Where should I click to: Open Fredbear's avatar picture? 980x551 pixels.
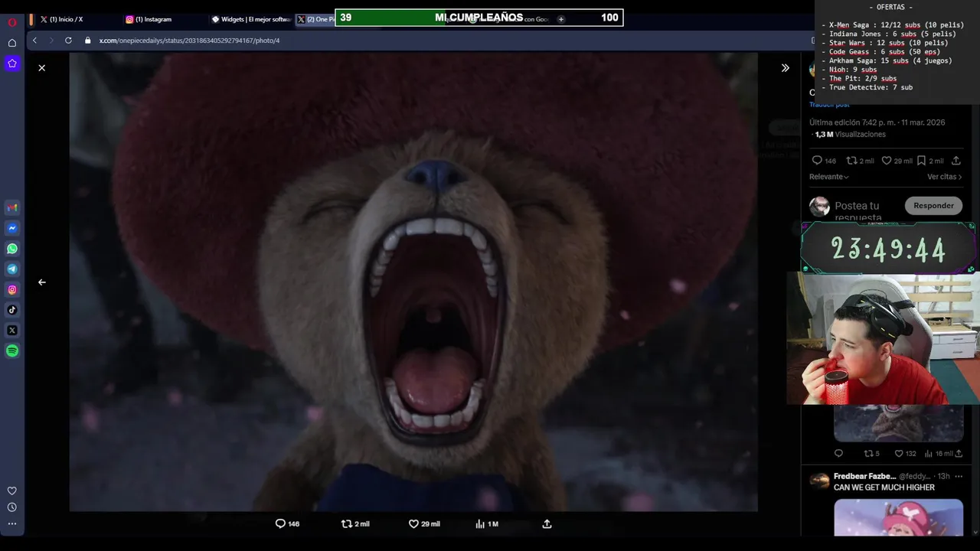819,481
